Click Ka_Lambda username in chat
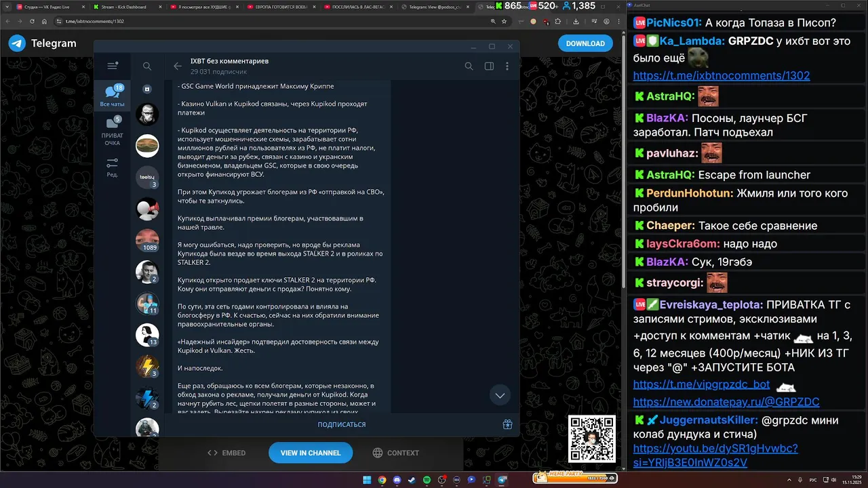 tap(692, 41)
